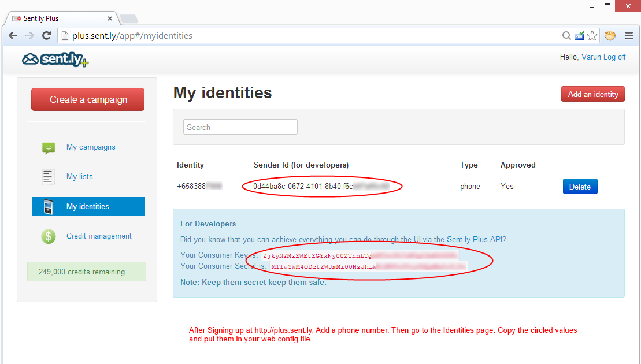641x364 pixels.
Task: Click the Credit management dollar icon
Action: pos(48,236)
